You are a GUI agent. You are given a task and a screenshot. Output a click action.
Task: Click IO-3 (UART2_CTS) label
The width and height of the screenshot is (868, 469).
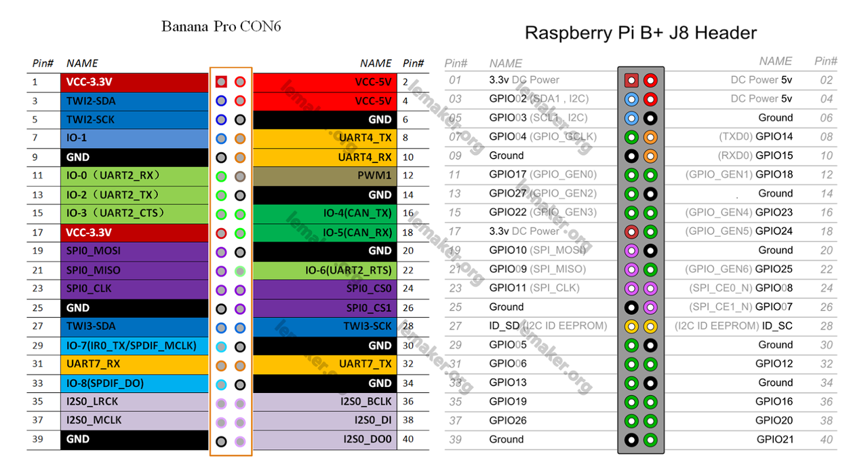115,213
